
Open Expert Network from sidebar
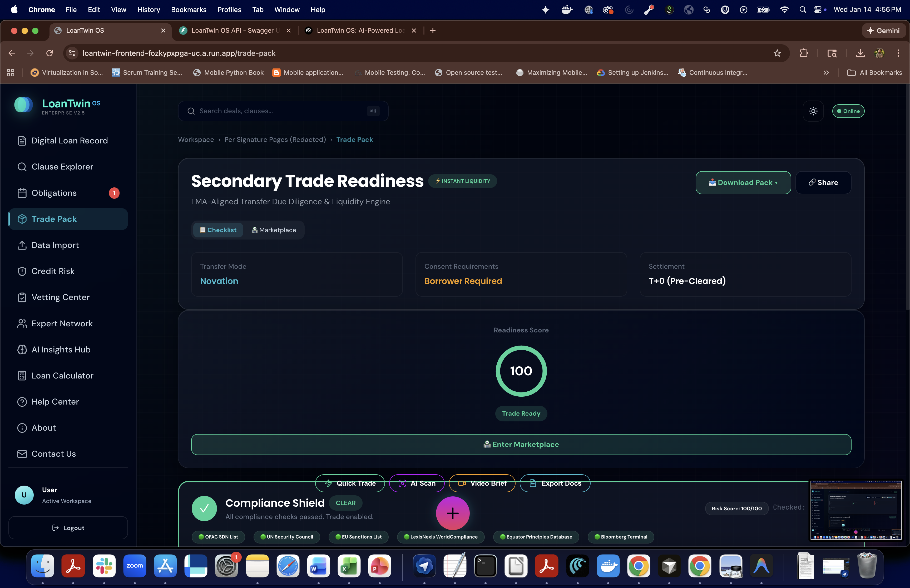[x=62, y=323]
